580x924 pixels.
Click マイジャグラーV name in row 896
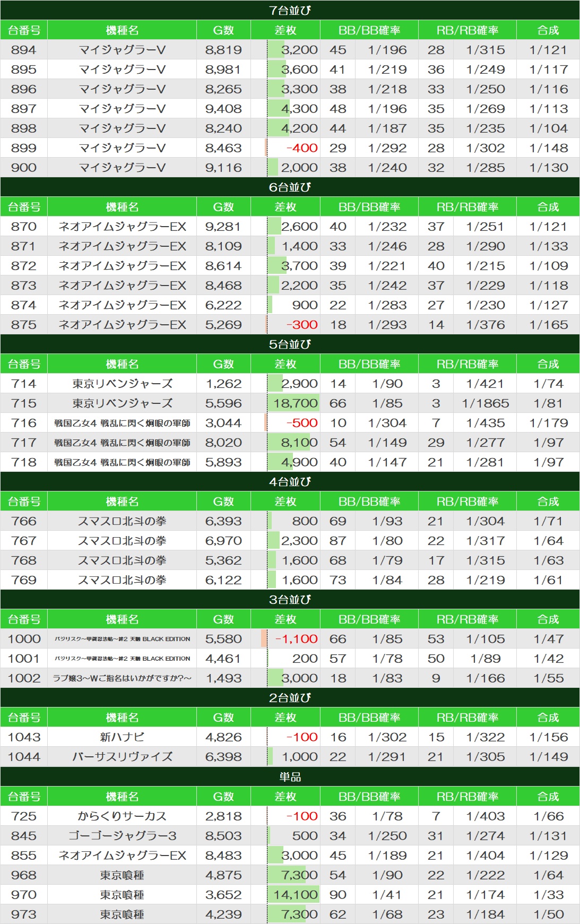[x=122, y=89]
